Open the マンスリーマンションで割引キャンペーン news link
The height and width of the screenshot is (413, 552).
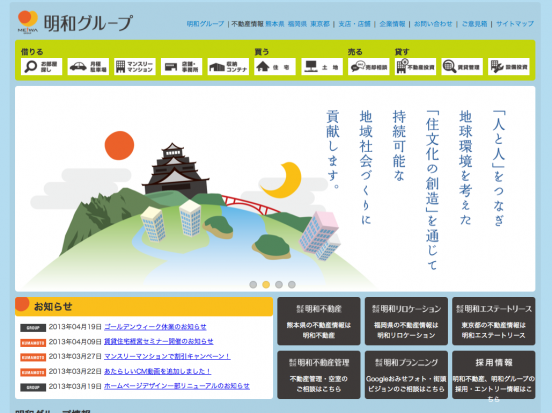click(x=167, y=356)
